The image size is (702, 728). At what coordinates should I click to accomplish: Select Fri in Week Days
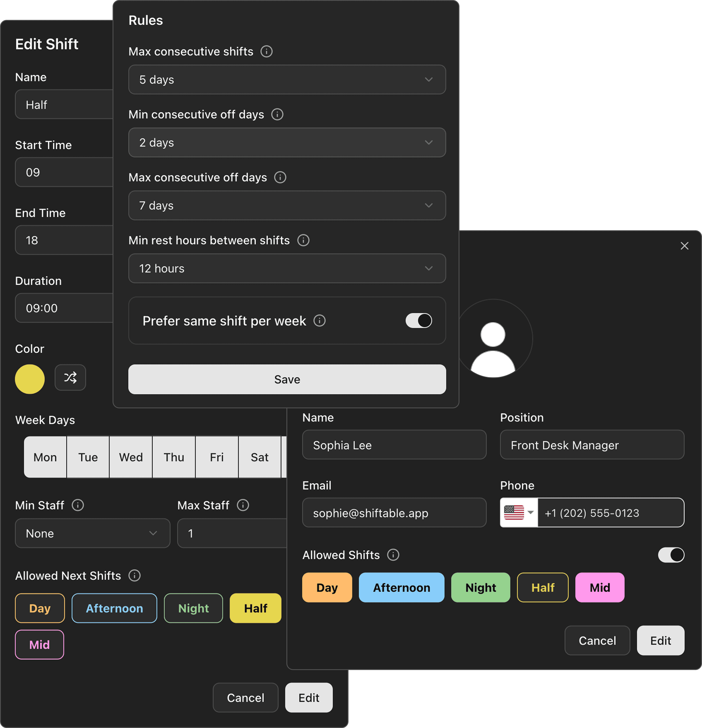coord(216,457)
